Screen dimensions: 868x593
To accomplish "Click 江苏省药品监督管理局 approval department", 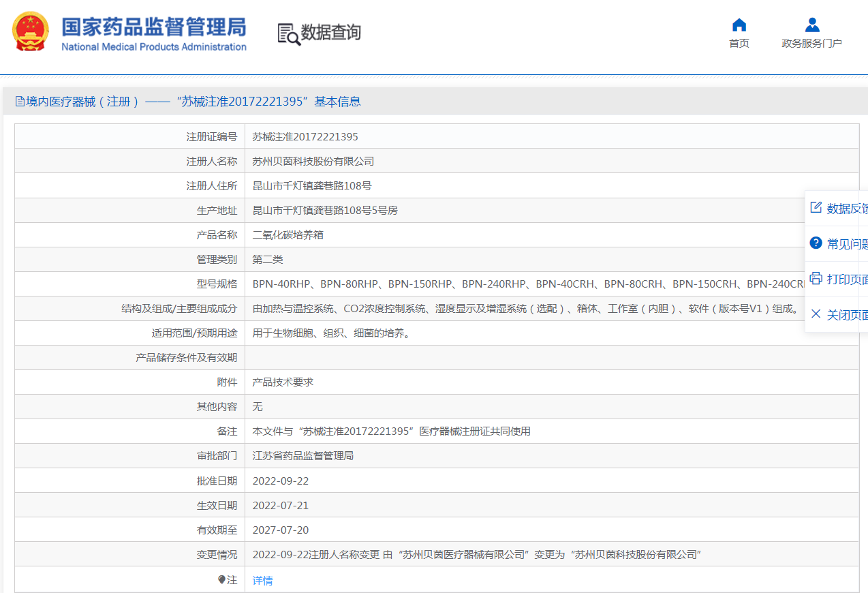I will pyautogui.click(x=303, y=456).
